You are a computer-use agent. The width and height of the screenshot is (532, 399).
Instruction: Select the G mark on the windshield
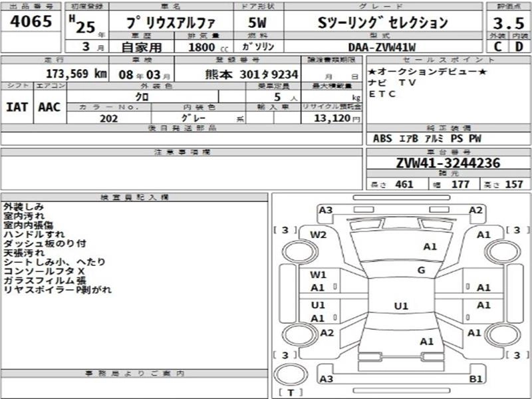coord(421,271)
